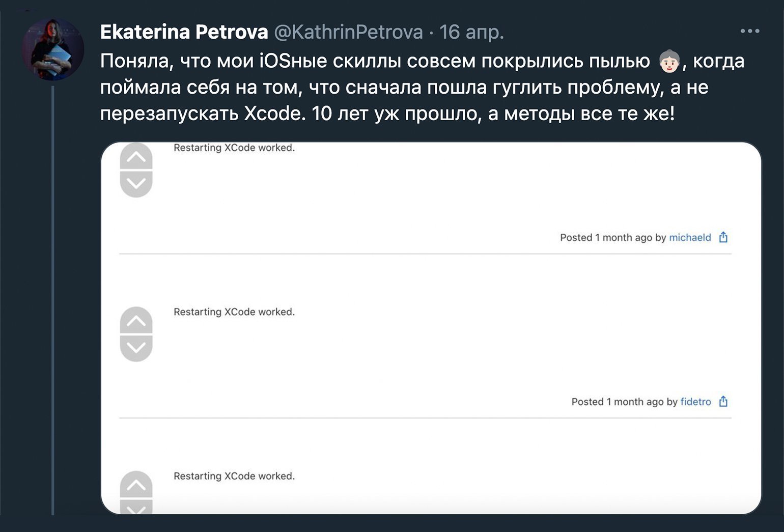The image size is (784, 532).
Task: Click the 16 апр. tweet date
Action: tap(471, 32)
